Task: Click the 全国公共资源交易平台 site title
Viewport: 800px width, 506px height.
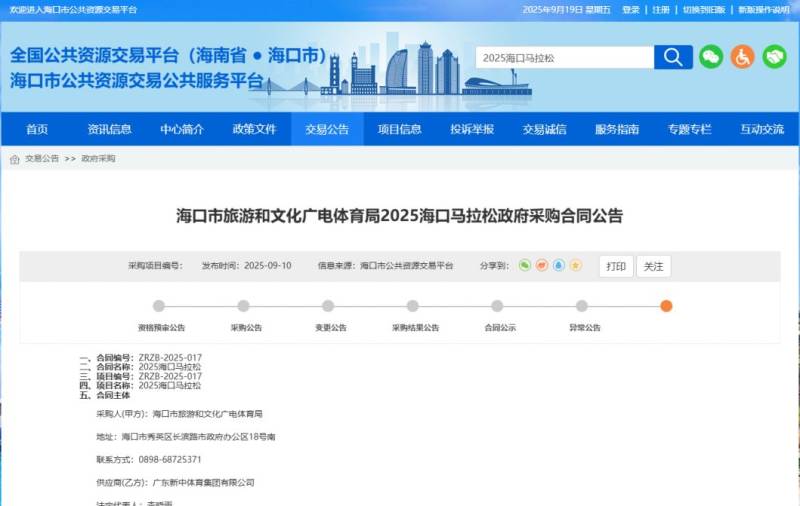Action: point(168,55)
